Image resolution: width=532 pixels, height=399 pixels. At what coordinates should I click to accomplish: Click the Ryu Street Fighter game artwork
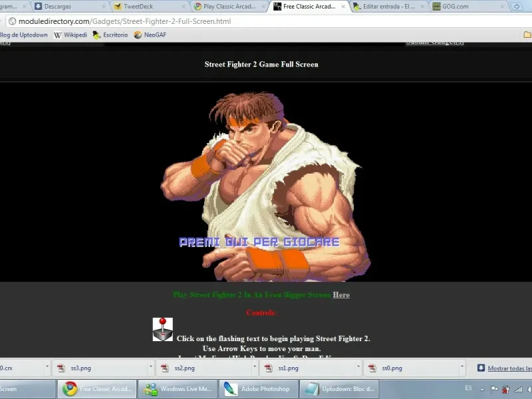click(x=265, y=186)
